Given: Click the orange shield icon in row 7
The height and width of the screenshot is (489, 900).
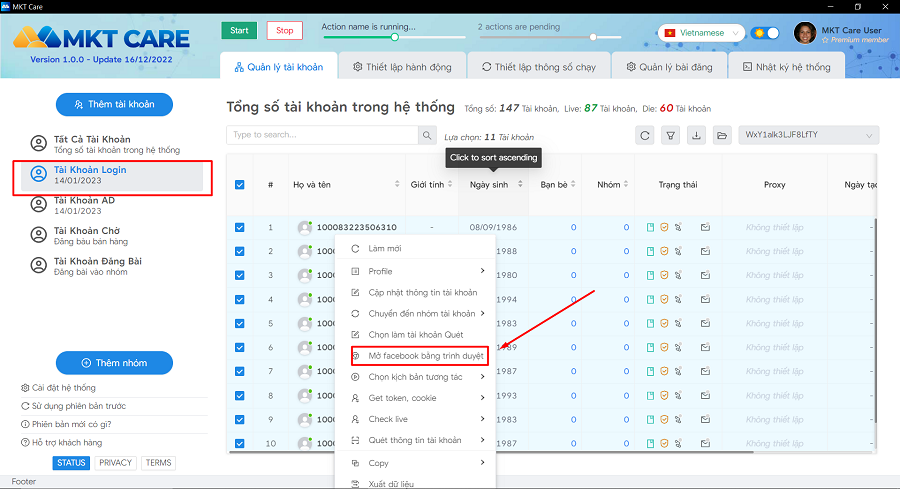Looking at the screenshot, I should point(664,371).
